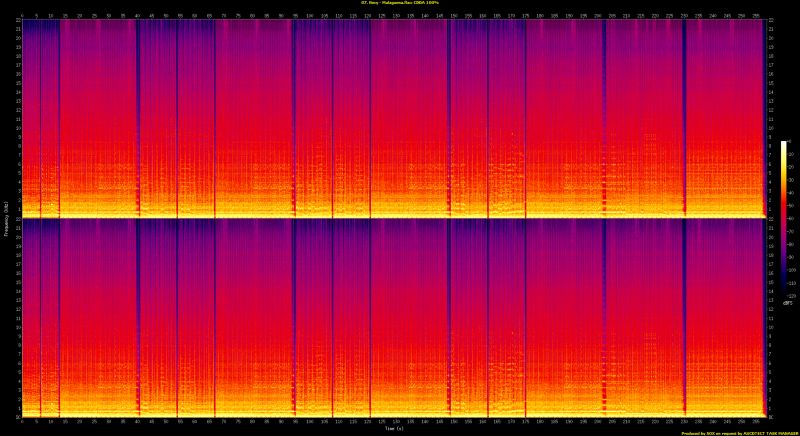The height and width of the screenshot is (436, 800).
Task: Click the Frequency (kHz) axis label on the left
Action: (4, 218)
